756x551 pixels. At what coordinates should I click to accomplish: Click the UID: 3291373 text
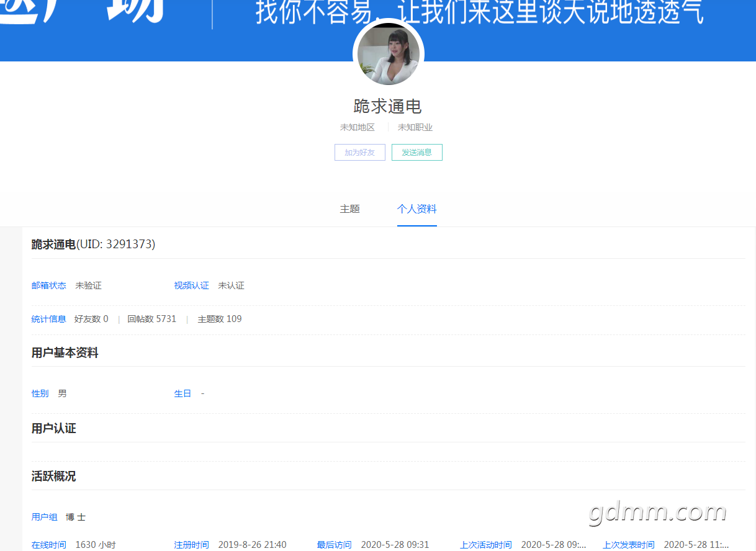coord(115,244)
